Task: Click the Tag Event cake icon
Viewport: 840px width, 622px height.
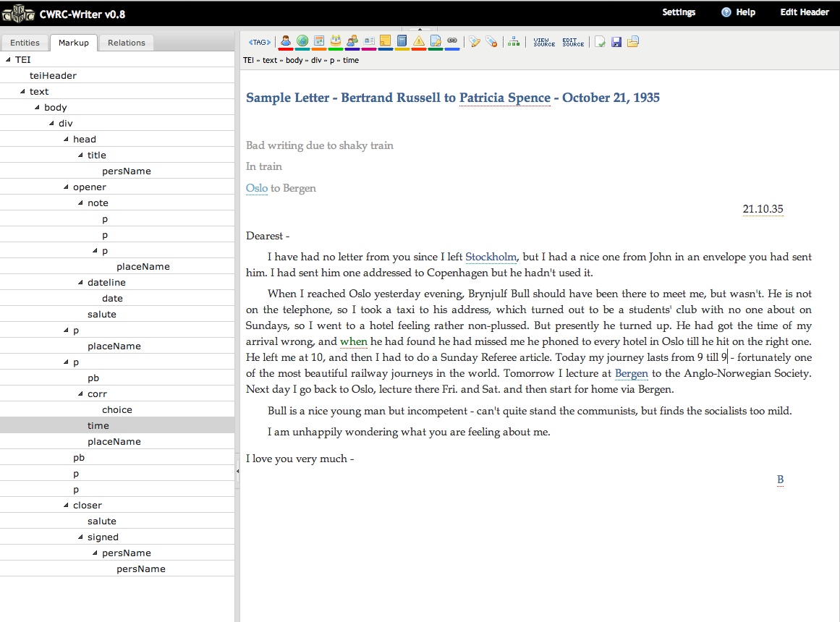Action: pos(336,41)
